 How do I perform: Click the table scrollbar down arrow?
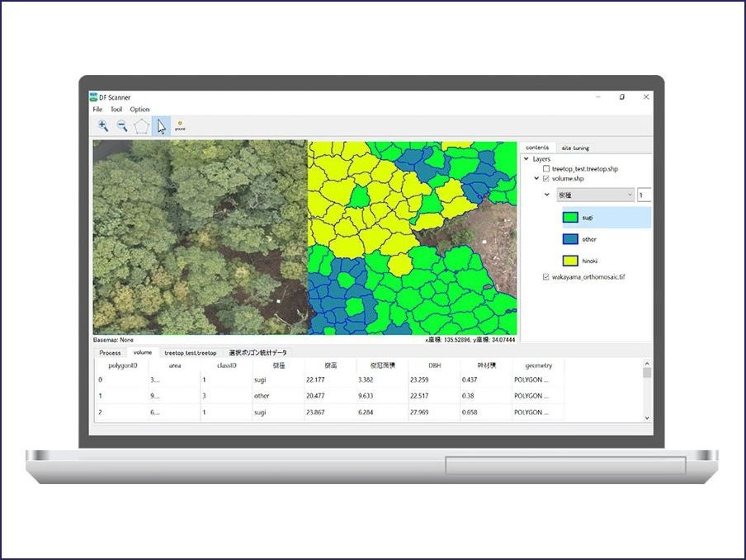pyautogui.click(x=647, y=418)
